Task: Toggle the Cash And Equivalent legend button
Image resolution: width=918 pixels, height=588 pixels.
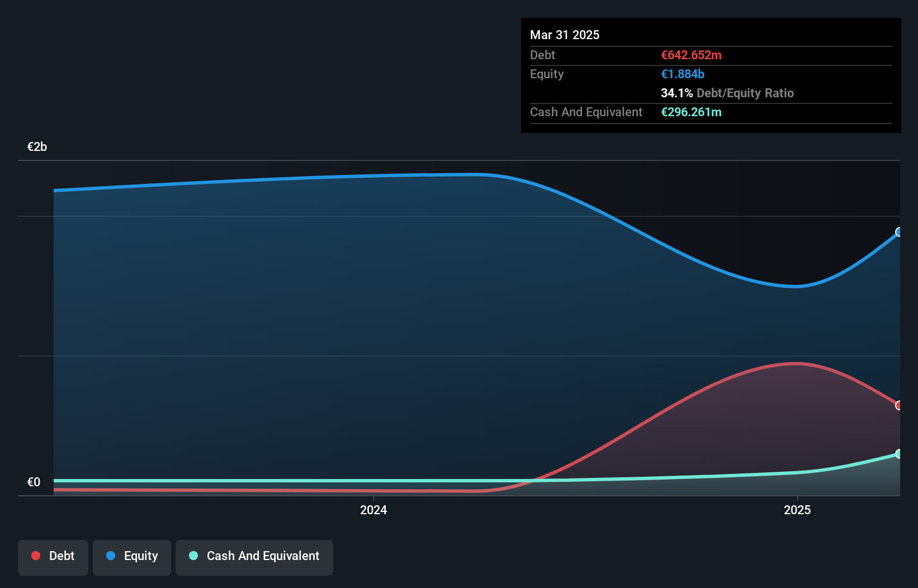Action: tap(254, 557)
